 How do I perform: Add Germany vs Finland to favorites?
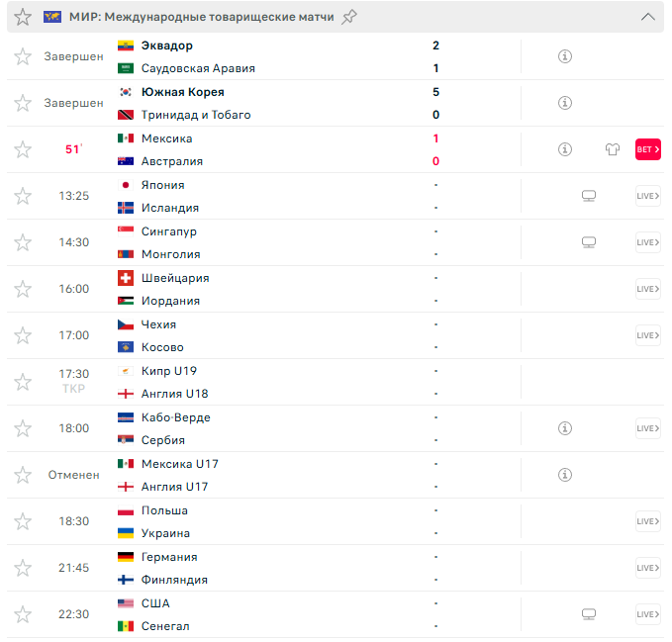pos(23,568)
